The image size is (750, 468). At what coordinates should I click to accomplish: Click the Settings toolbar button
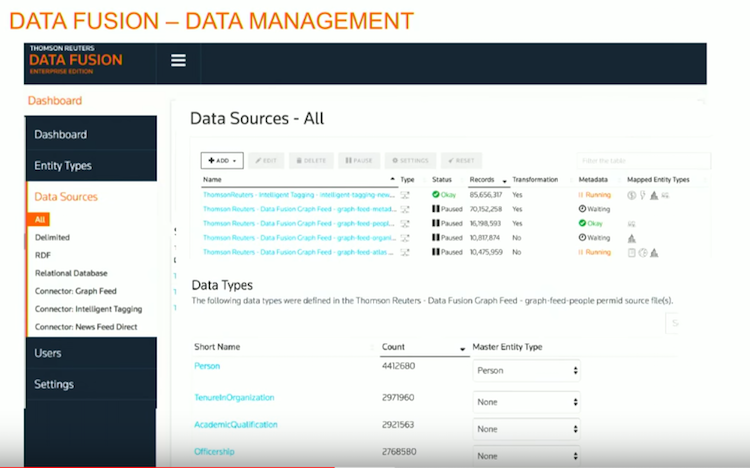point(410,161)
